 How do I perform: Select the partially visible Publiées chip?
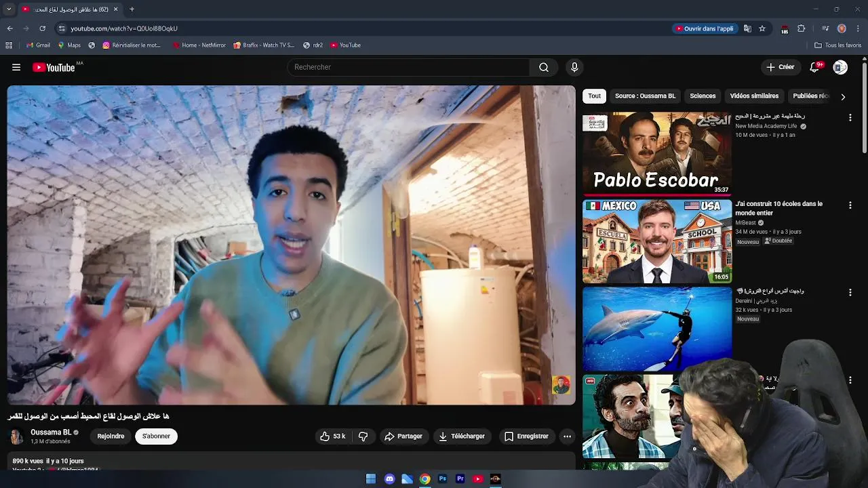click(810, 96)
